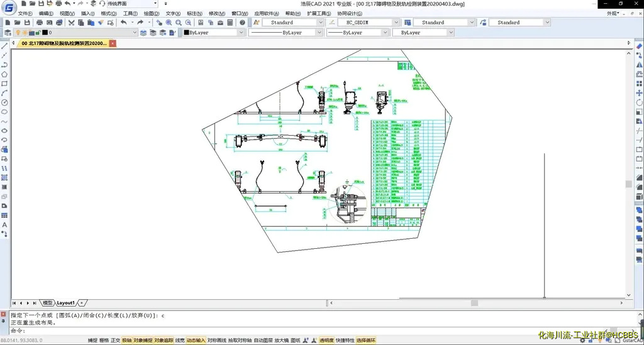Select the Multiline Text 'A' tool

[x=4, y=225]
